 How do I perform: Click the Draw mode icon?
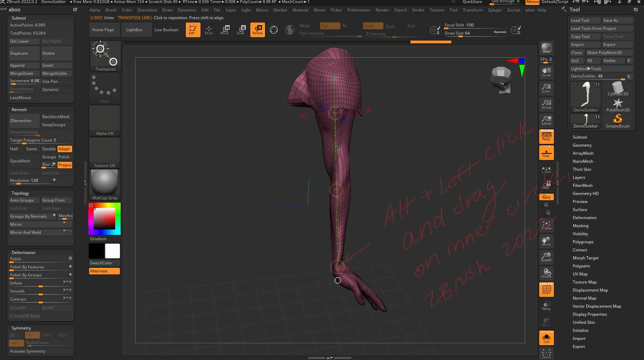click(x=209, y=30)
